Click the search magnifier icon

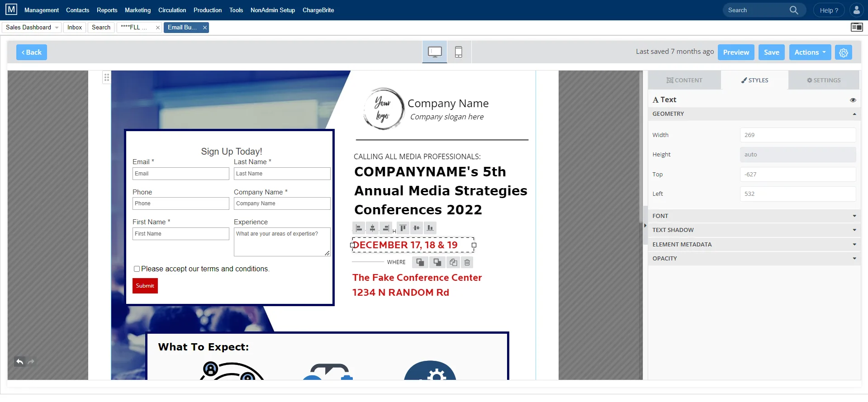coord(794,10)
